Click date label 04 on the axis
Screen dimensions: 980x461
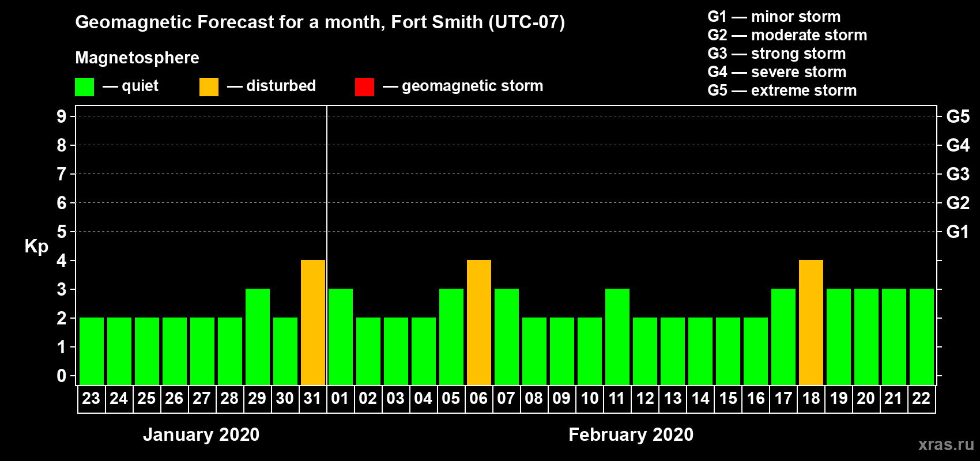(423, 399)
